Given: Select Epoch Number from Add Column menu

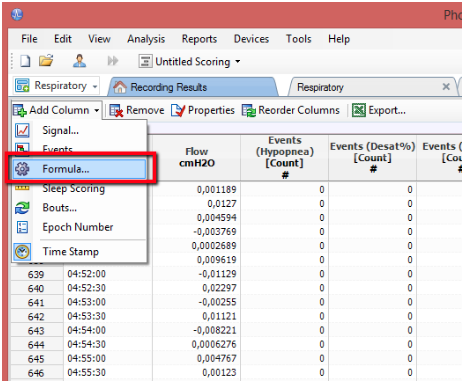Looking at the screenshot, I should (x=79, y=227).
